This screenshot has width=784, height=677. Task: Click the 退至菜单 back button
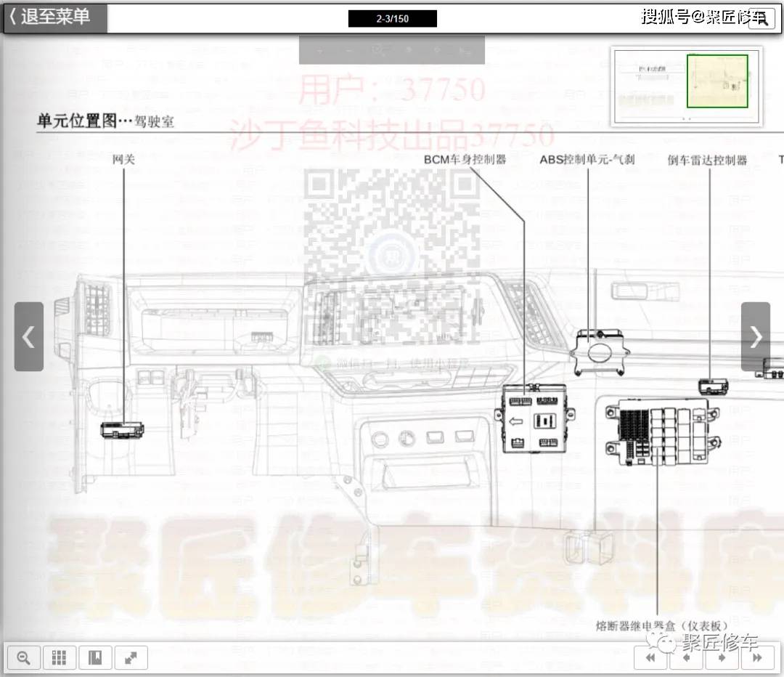[55, 18]
